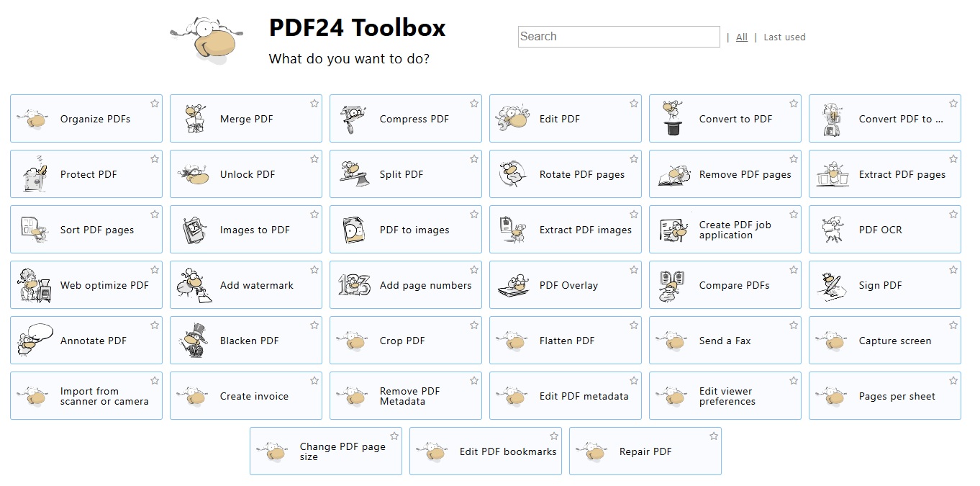Switch to Last used filter
980x486 pixels.
pyautogui.click(x=784, y=37)
